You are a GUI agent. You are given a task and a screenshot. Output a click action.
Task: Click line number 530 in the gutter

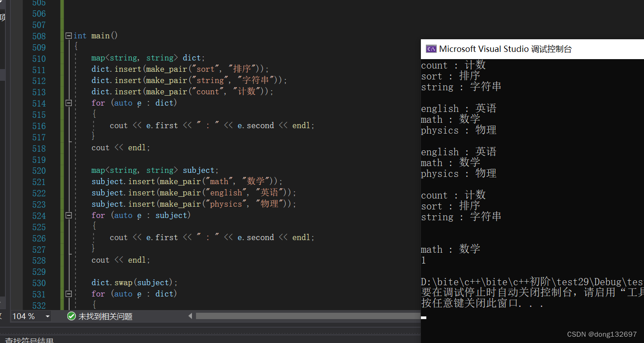(39, 283)
